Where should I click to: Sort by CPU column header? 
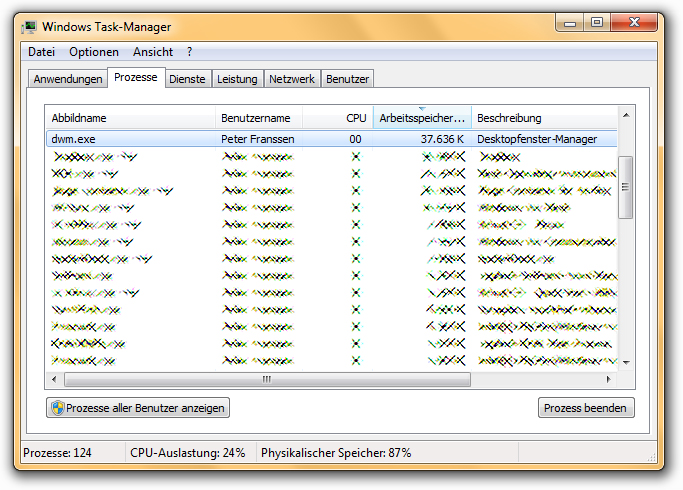338,118
